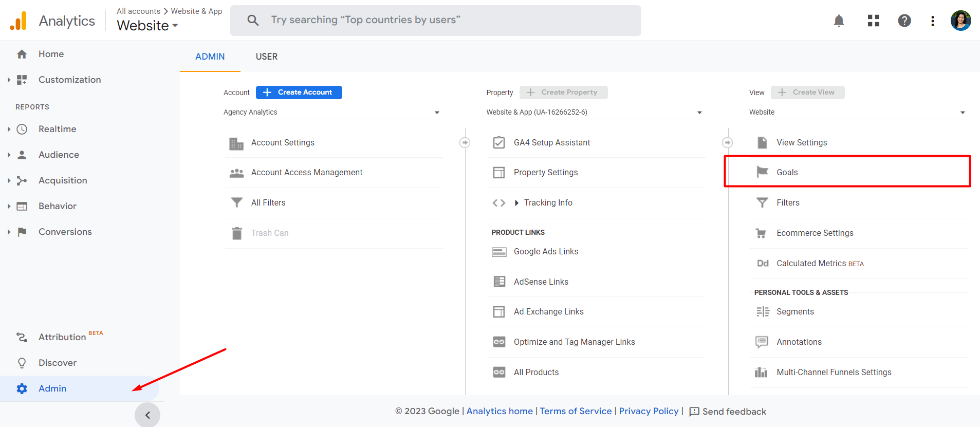Click the Account Settings building icon

click(236, 143)
